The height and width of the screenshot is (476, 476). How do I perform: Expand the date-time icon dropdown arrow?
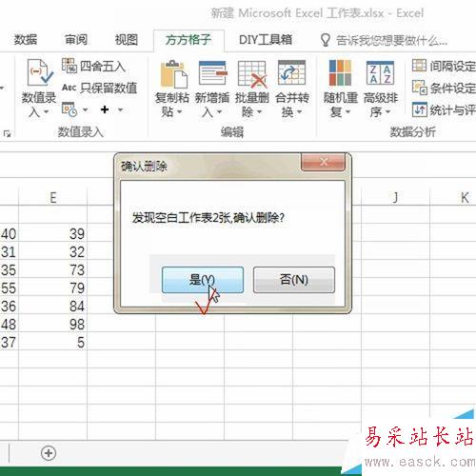pyautogui.click(x=85, y=110)
